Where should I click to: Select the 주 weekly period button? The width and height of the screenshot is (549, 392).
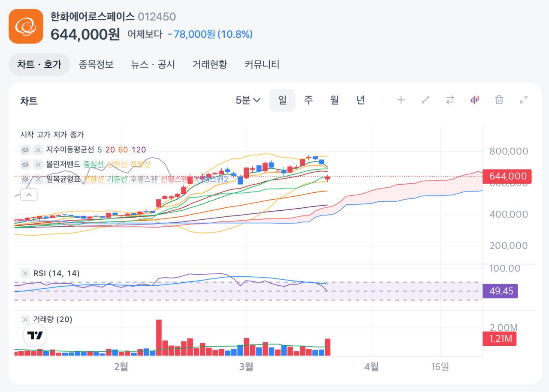(x=308, y=100)
